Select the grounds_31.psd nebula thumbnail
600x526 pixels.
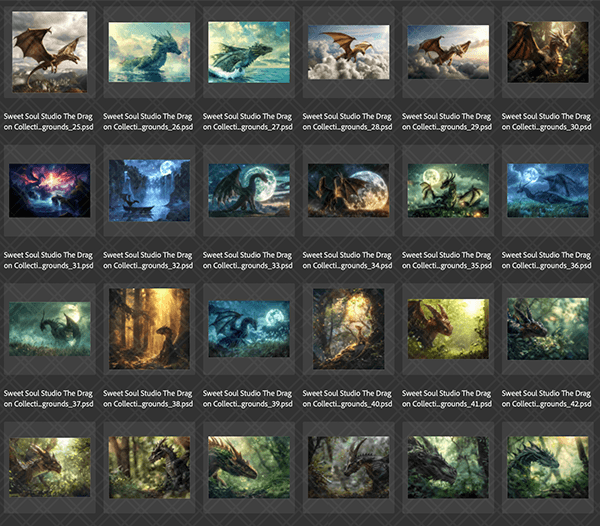tap(50, 191)
